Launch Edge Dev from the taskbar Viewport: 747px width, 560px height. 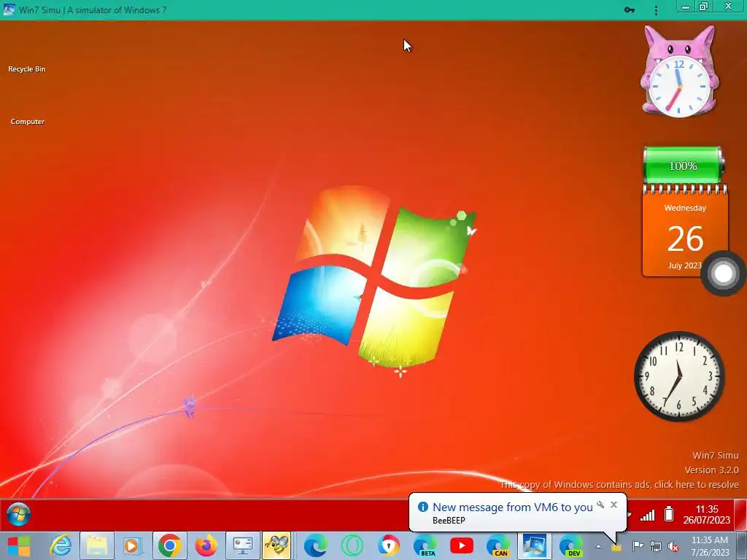tap(570, 545)
